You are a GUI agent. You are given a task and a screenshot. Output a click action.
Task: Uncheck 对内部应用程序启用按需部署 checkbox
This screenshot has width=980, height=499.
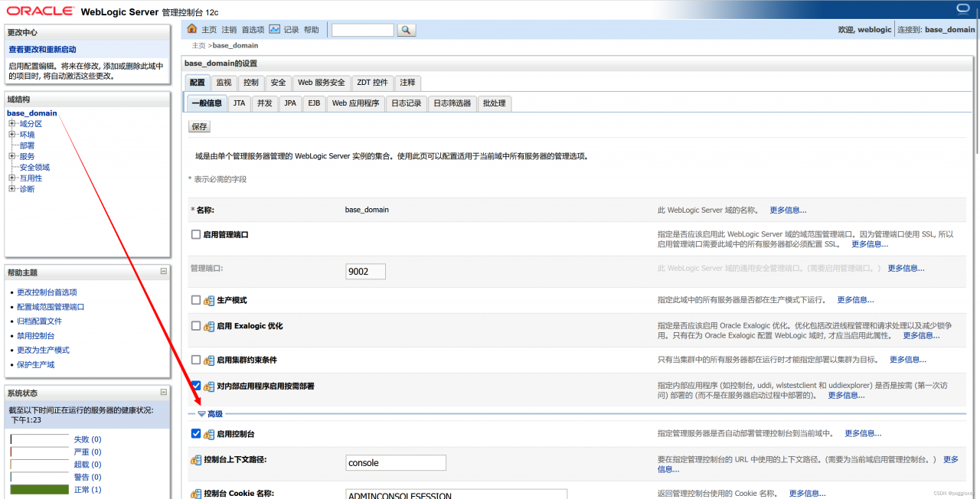pyautogui.click(x=196, y=386)
